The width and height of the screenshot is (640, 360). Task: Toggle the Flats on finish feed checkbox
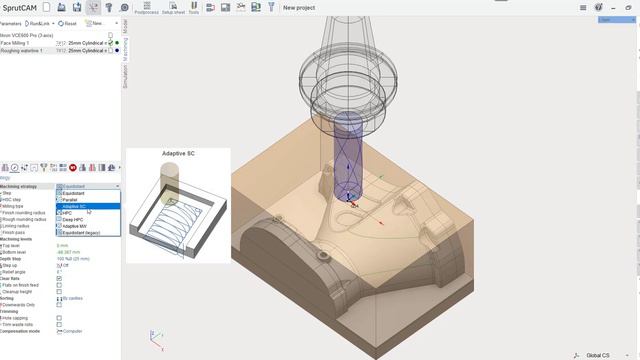click(x=59, y=285)
